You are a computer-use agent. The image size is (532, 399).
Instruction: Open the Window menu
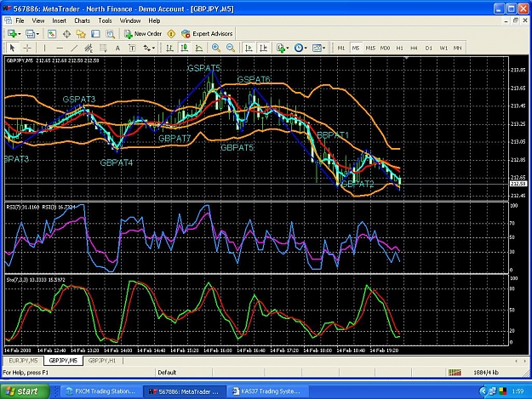click(x=130, y=20)
